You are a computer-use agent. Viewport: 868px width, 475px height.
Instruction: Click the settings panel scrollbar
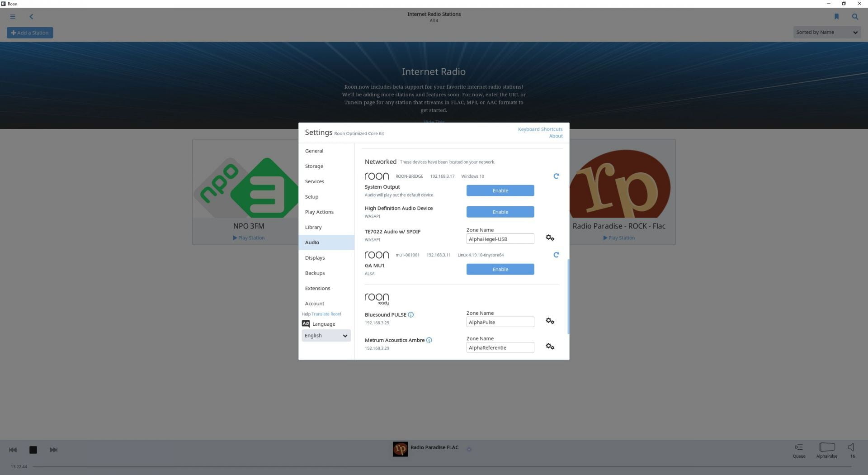coord(568,297)
